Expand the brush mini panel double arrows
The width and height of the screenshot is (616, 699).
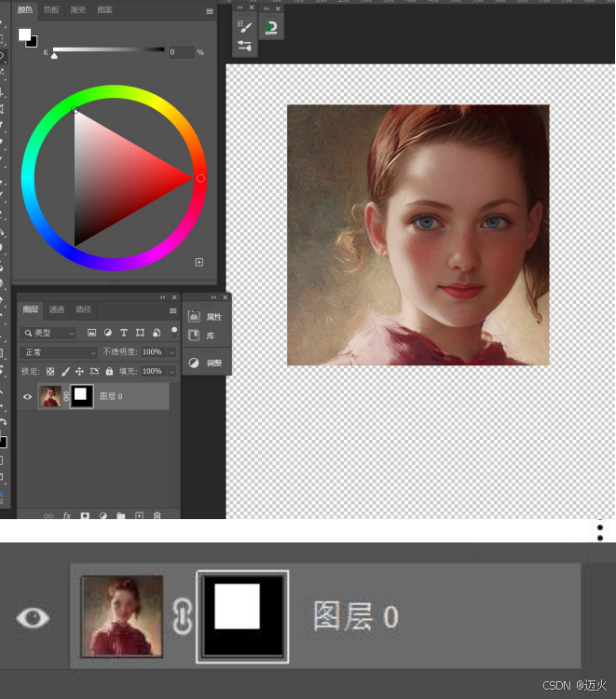point(240,7)
